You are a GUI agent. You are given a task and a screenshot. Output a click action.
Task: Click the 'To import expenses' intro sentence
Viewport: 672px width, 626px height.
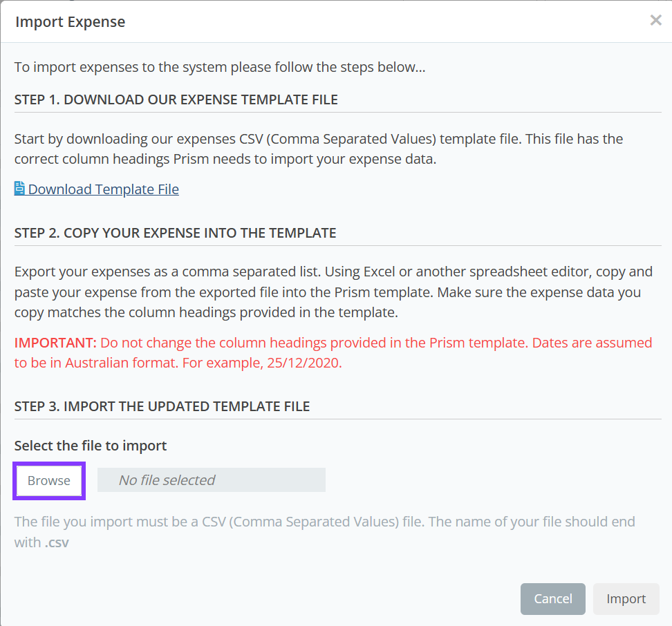tap(220, 68)
